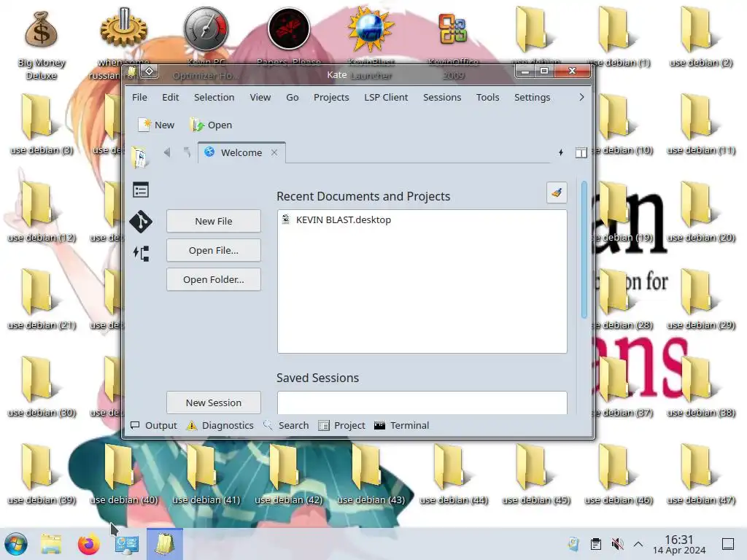Open the Selection menu
The height and width of the screenshot is (560, 747).
coord(214,97)
